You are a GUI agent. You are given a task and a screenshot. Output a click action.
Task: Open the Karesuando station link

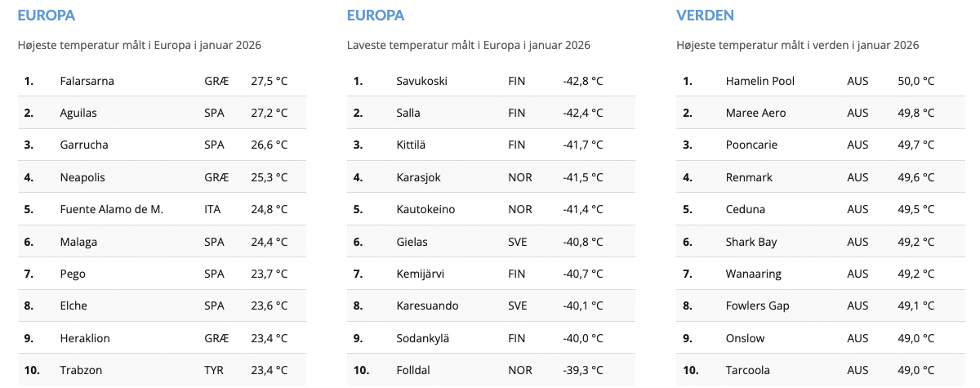click(x=427, y=305)
